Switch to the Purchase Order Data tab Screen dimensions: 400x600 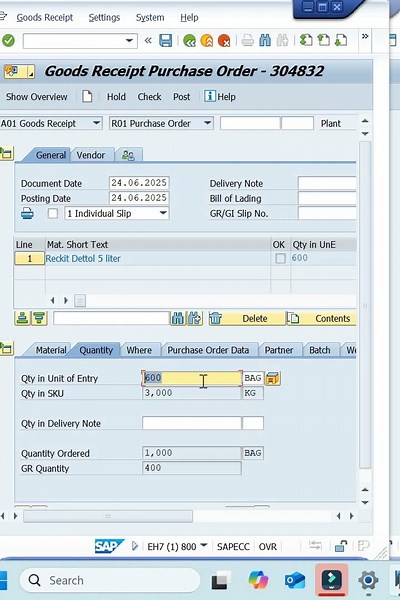(208, 350)
